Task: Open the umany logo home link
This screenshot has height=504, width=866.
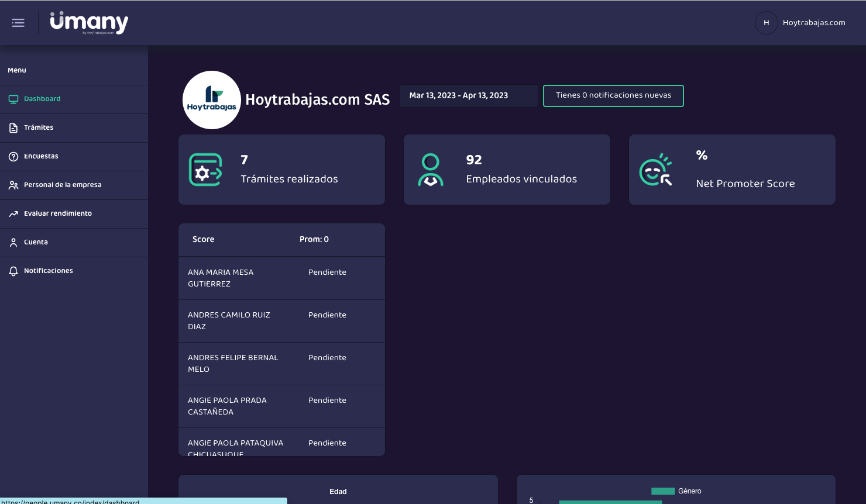Action: [89, 23]
